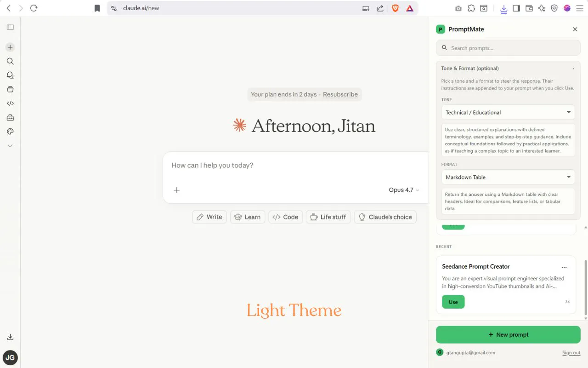This screenshot has height=368, width=588.
Task: Click the PromptMate logo
Action: (x=441, y=29)
